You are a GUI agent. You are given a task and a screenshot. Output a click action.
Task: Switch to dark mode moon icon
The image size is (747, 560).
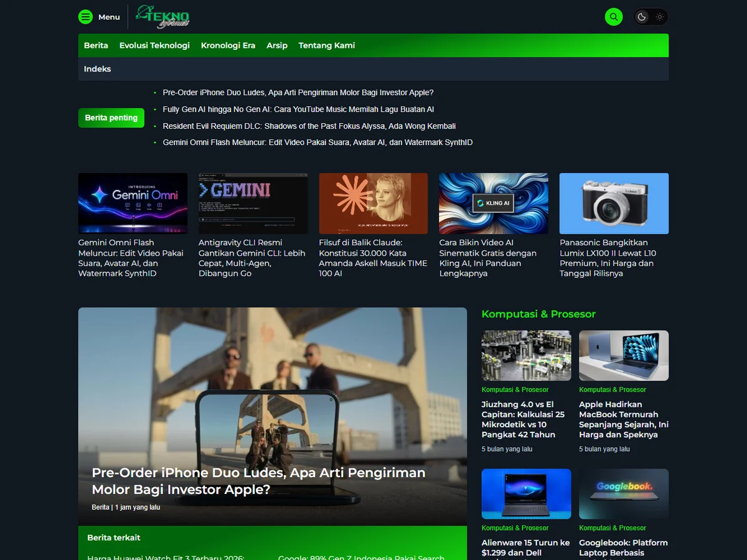pos(642,17)
